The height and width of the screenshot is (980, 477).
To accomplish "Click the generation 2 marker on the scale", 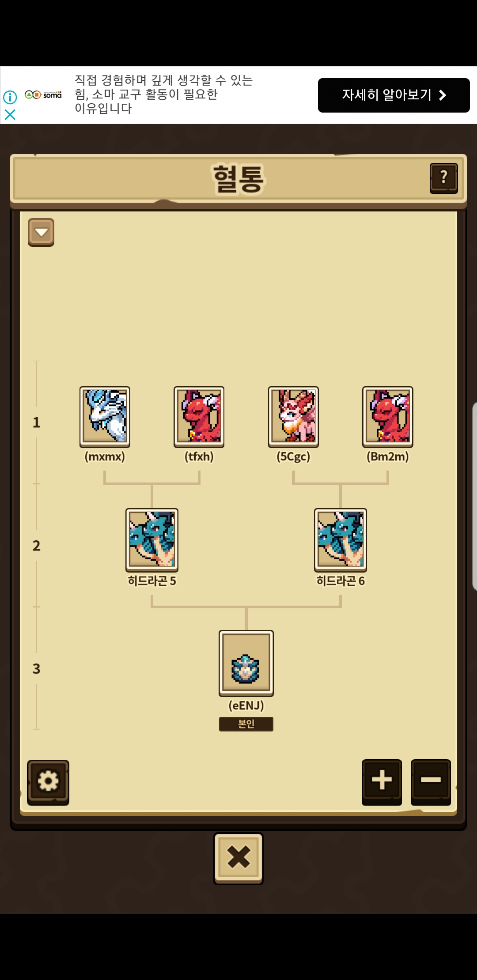I will [36, 546].
